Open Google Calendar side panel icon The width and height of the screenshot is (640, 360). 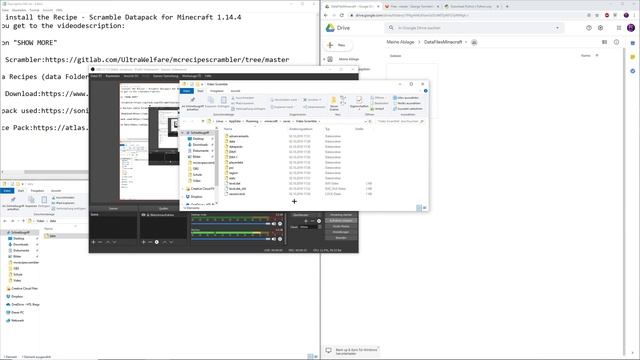[x=633, y=42]
